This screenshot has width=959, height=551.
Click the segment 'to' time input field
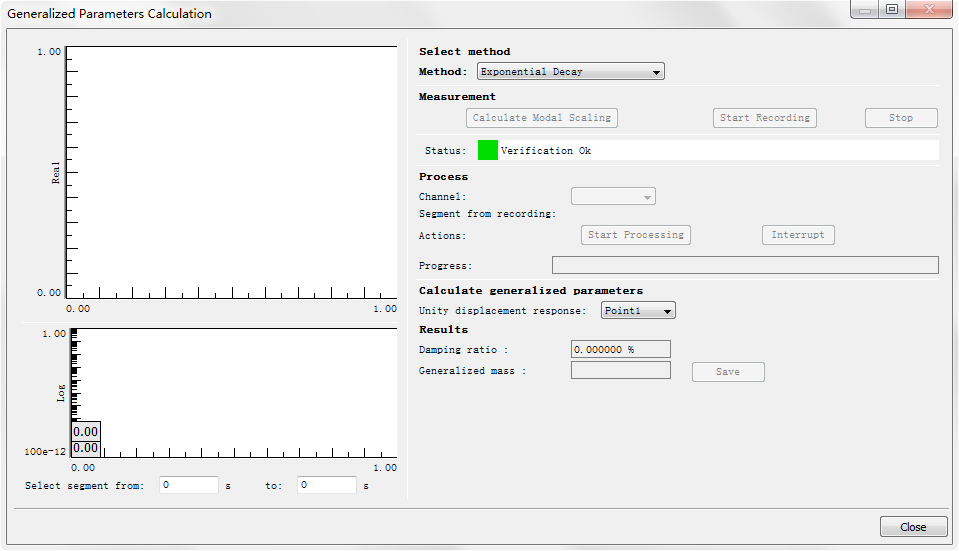327,485
